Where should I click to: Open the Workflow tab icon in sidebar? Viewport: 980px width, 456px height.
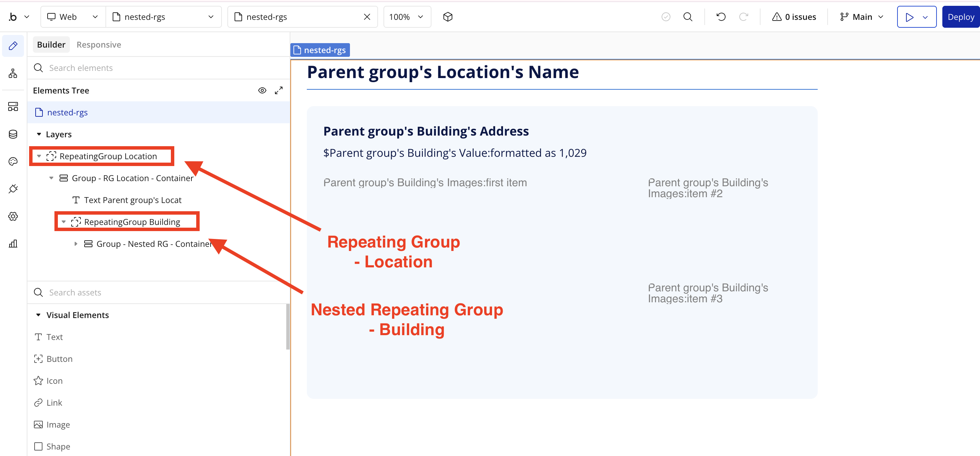13,73
